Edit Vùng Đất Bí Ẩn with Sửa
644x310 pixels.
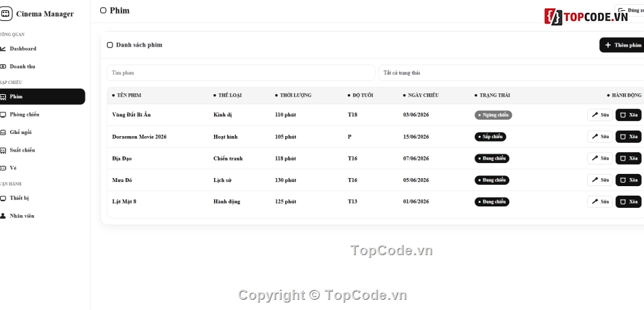pos(600,115)
